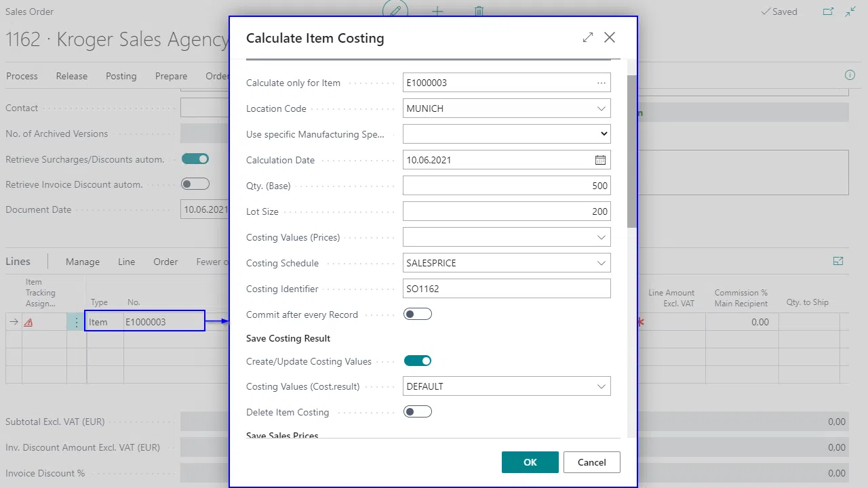Viewport: 868px width, 488px height.
Task: Open Use specific Manufacturing Spec dropdown
Action: tap(604, 134)
